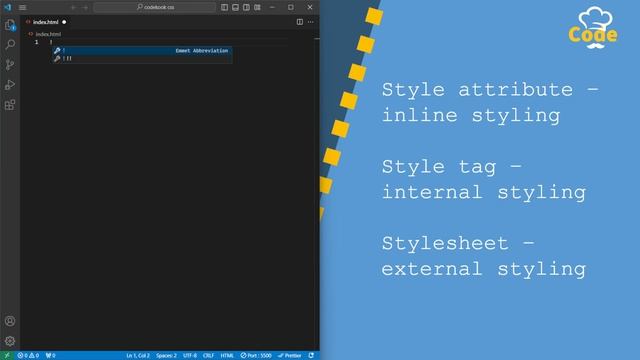The height and width of the screenshot is (360, 640).
Task: Open the customize layout icon
Action: coord(258,7)
